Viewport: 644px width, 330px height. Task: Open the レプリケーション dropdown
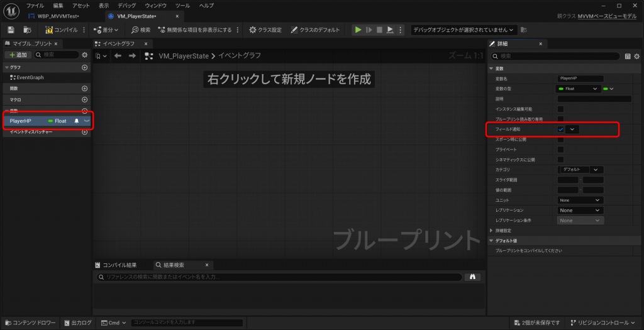(x=580, y=210)
